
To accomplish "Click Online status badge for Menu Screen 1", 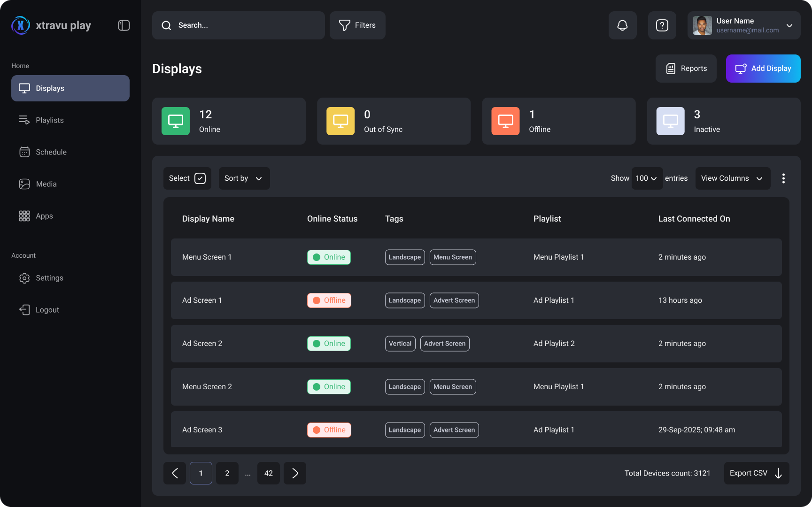I will (x=329, y=257).
